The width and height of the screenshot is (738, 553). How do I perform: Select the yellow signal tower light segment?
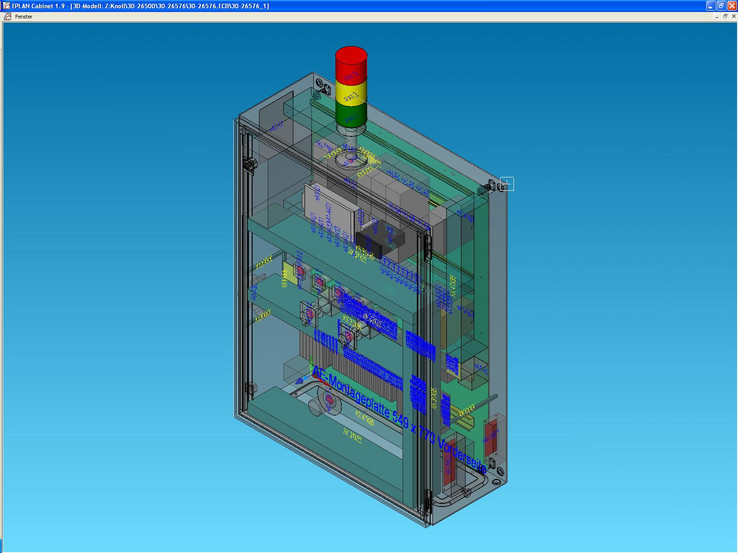point(350,92)
